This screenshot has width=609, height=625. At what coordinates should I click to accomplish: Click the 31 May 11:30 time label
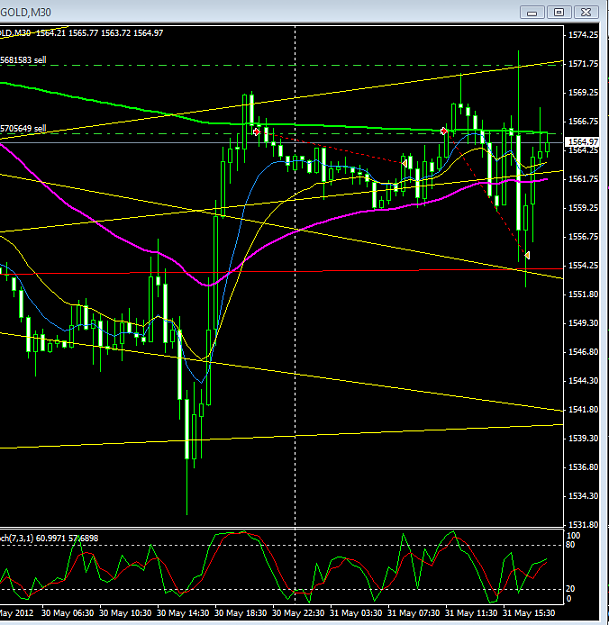click(x=471, y=613)
